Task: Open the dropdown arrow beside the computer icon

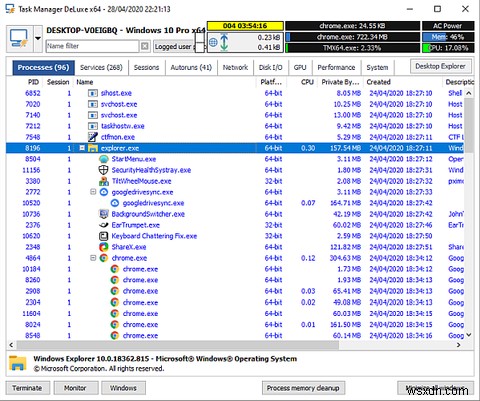Action: point(38,39)
